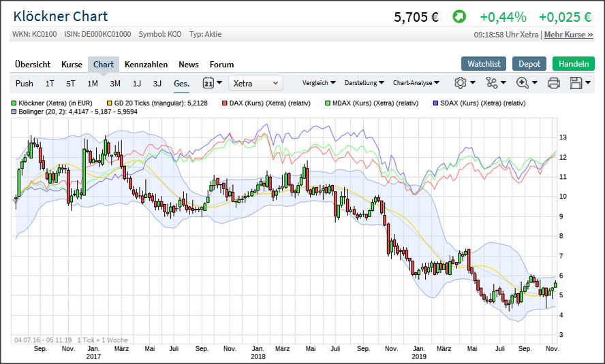Switch to the Kennzahlen tab
The height and width of the screenshot is (364, 605).
(146, 65)
